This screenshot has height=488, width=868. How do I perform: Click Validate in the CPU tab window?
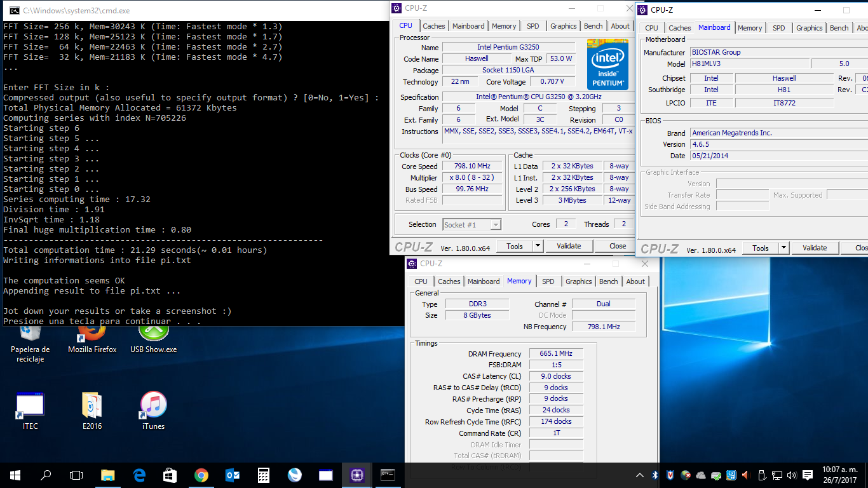[569, 246]
